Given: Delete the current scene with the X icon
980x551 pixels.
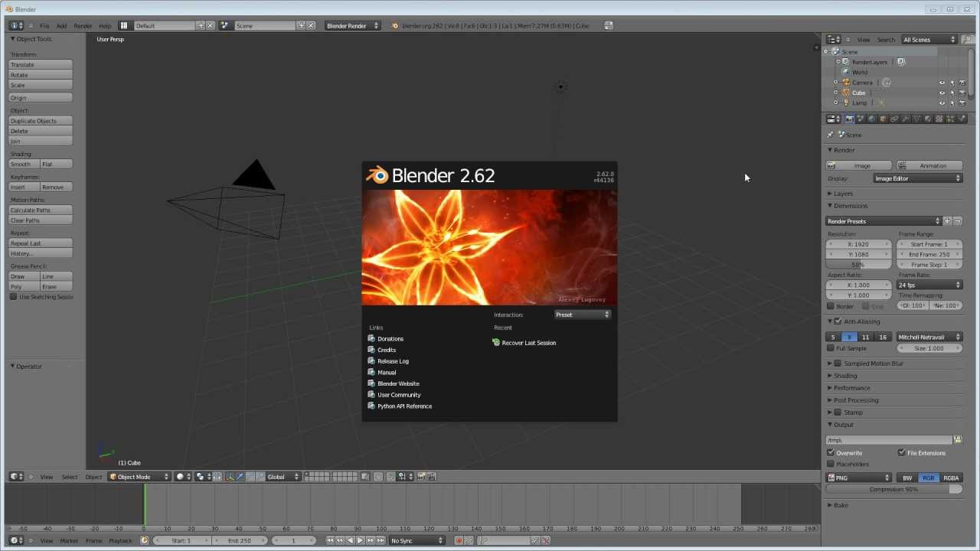Looking at the screenshot, I should point(311,25).
